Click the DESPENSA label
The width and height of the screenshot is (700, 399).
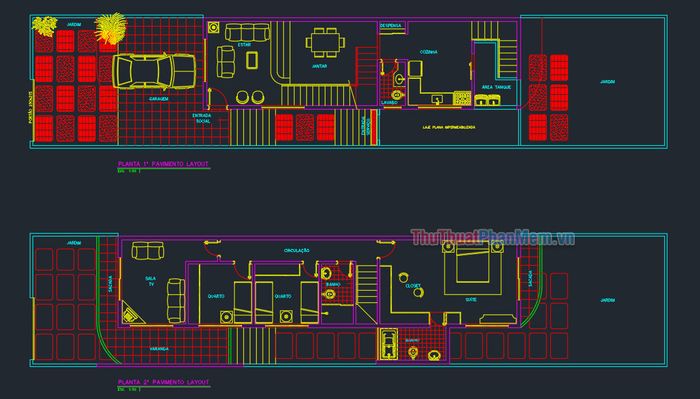pos(391,26)
